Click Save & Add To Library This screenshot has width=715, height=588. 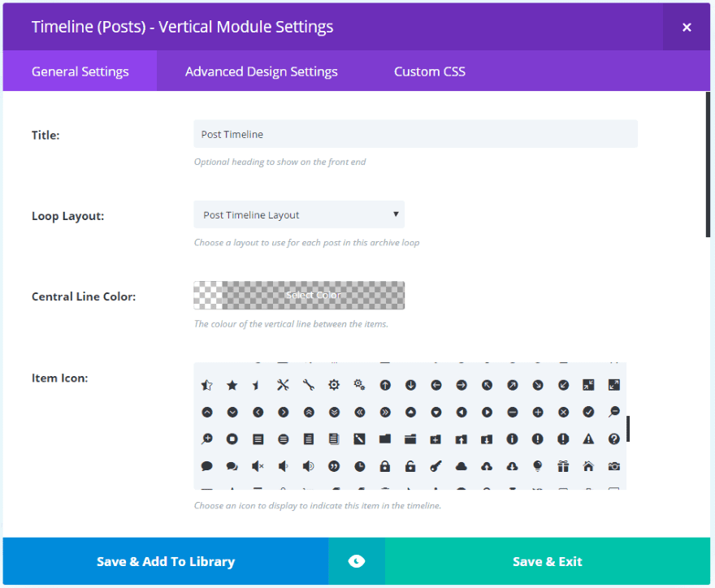point(166,561)
